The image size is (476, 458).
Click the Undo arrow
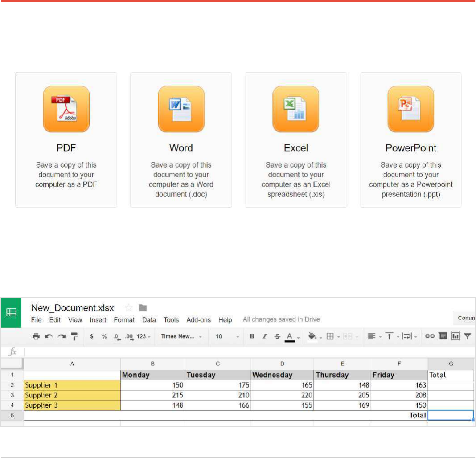coord(49,336)
